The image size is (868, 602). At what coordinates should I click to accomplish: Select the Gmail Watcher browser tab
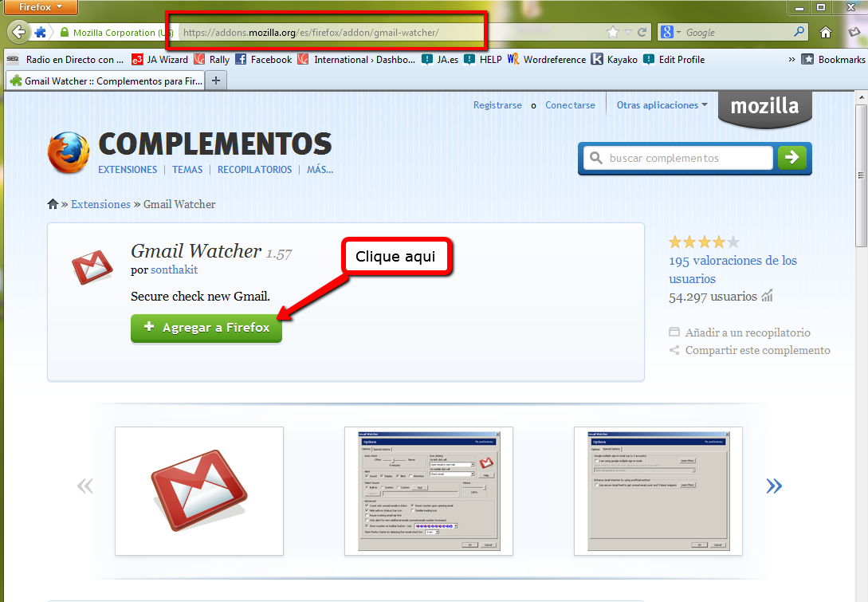[x=105, y=81]
